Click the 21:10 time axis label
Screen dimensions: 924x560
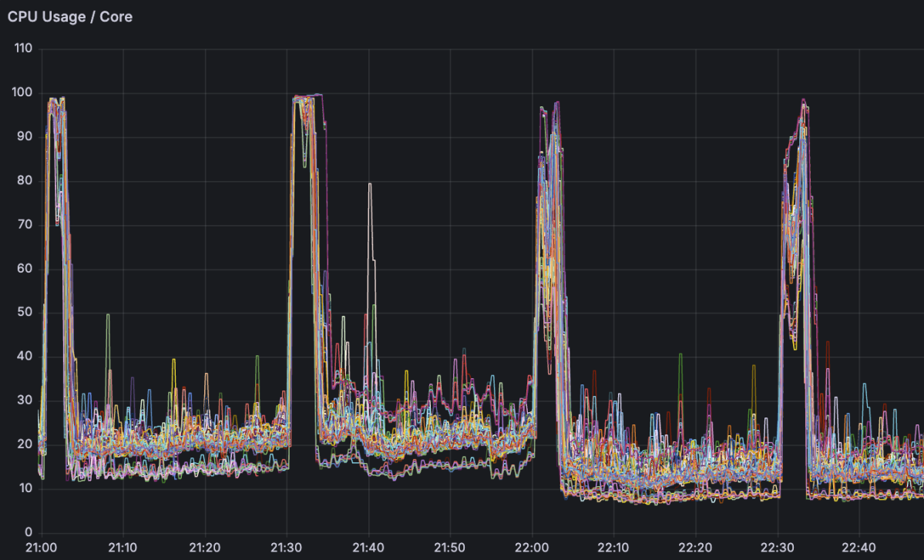pos(122,548)
